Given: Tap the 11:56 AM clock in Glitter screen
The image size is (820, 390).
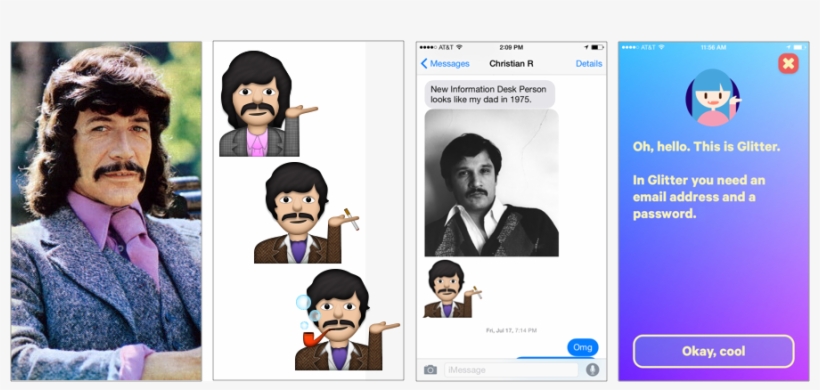Looking at the screenshot, I should (713, 47).
